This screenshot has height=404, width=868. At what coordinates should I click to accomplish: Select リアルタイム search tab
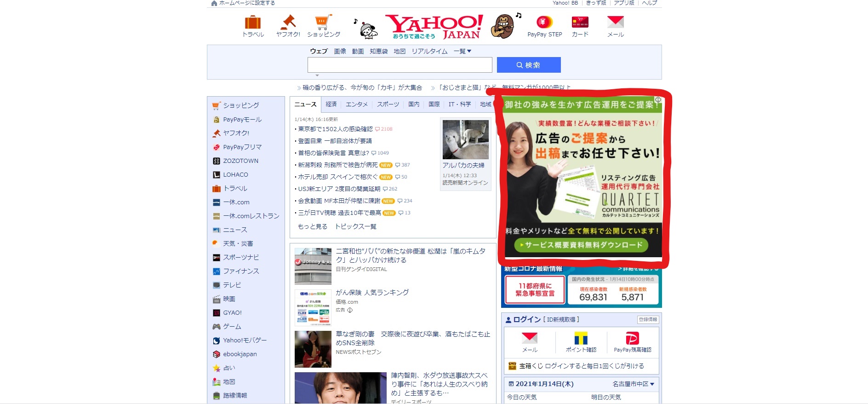pyautogui.click(x=429, y=51)
